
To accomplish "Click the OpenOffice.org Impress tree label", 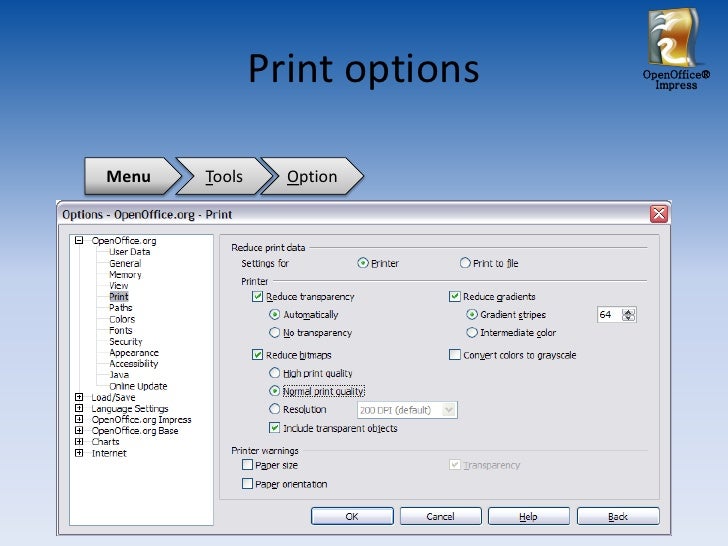I will coord(141,420).
